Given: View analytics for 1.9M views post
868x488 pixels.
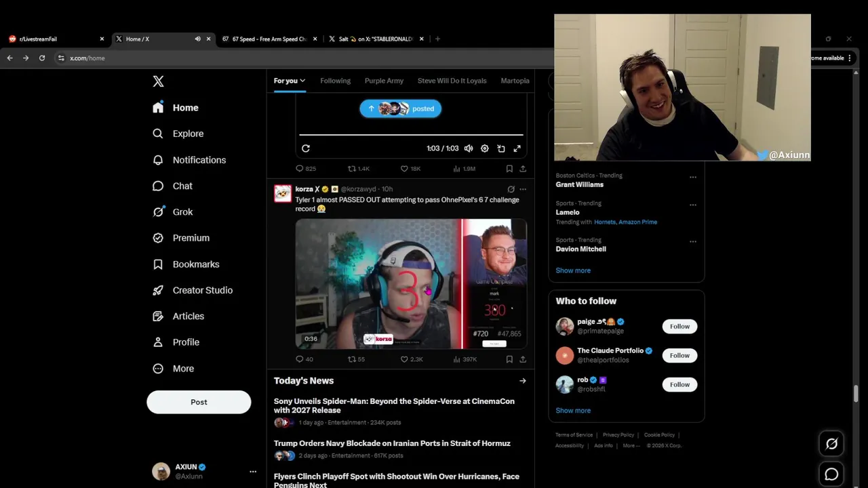Looking at the screenshot, I should point(464,168).
